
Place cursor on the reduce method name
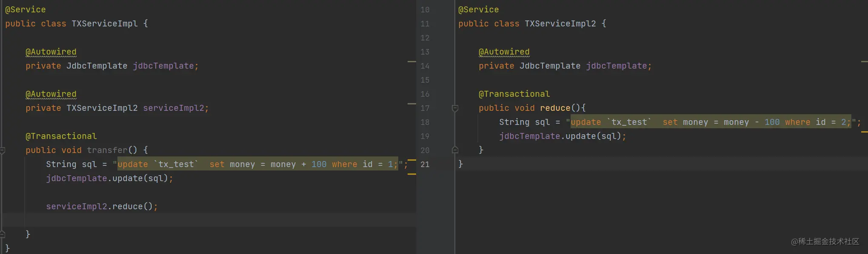coord(555,108)
